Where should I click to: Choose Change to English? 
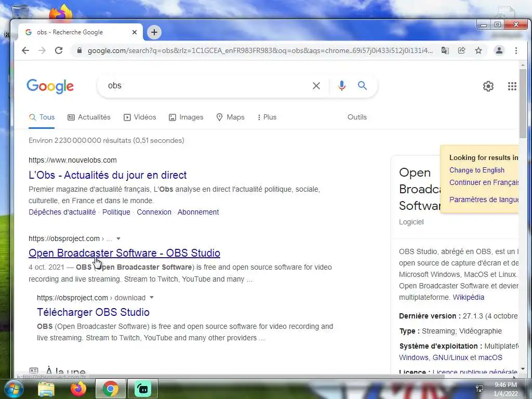[477, 170]
